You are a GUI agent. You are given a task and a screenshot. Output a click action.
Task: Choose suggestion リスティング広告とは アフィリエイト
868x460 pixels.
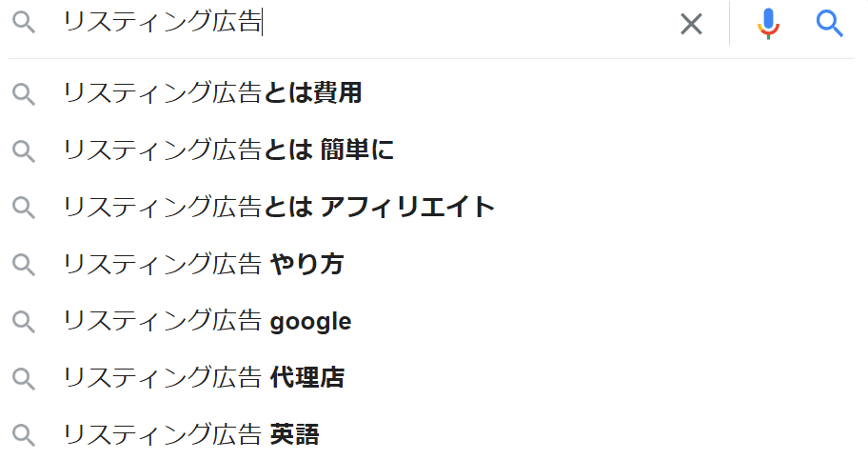[x=279, y=207]
